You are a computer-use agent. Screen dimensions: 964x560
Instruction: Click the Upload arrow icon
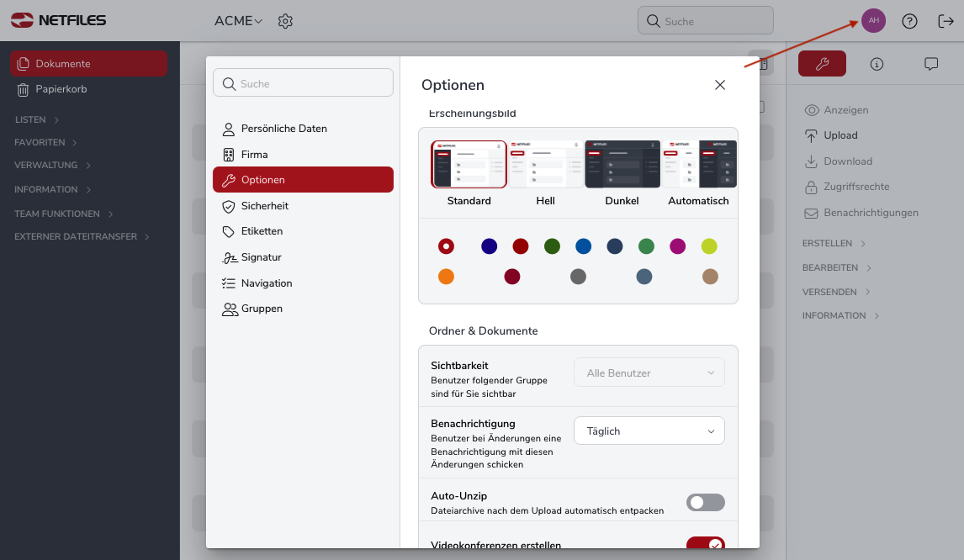pos(811,136)
